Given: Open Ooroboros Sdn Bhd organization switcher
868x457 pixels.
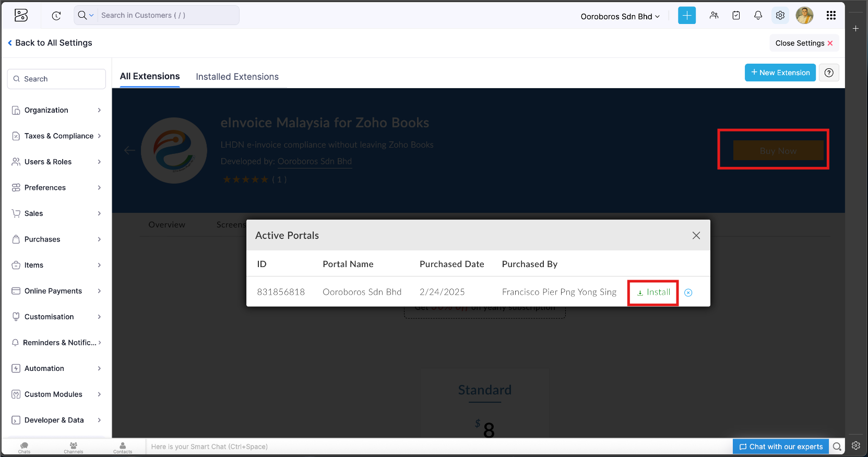Looking at the screenshot, I should (x=620, y=16).
